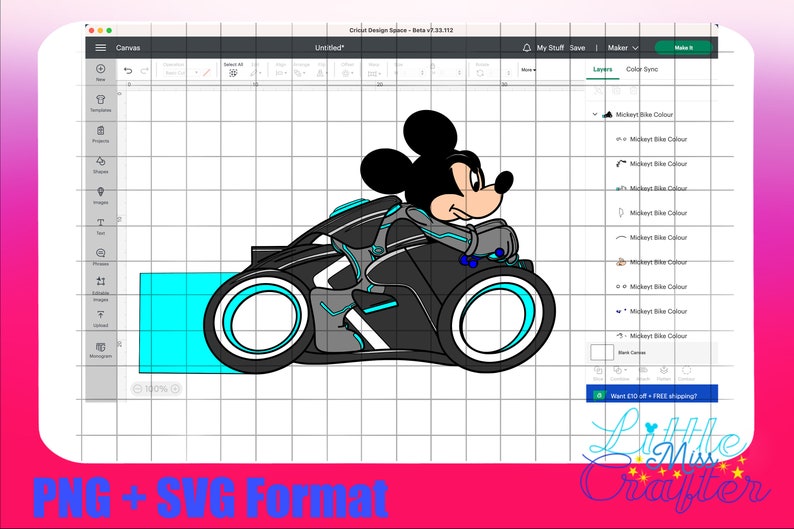The height and width of the screenshot is (529, 794).
Task: Switch to the Color Sync tab
Action: click(x=642, y=69)
